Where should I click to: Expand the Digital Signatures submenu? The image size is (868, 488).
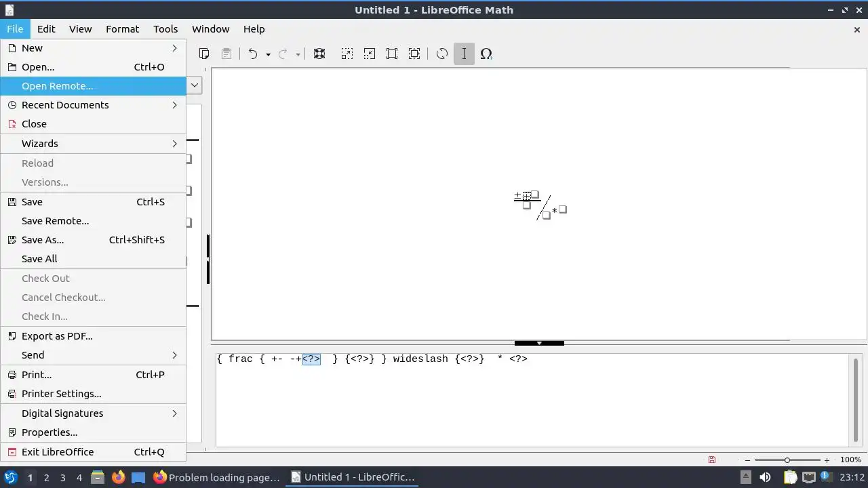[x=93, y=413]
